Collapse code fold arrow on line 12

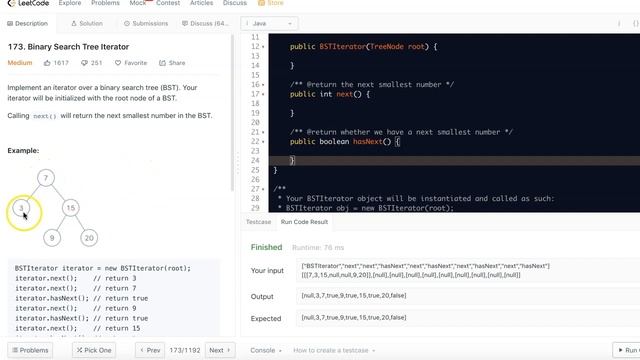pos(263,47)
